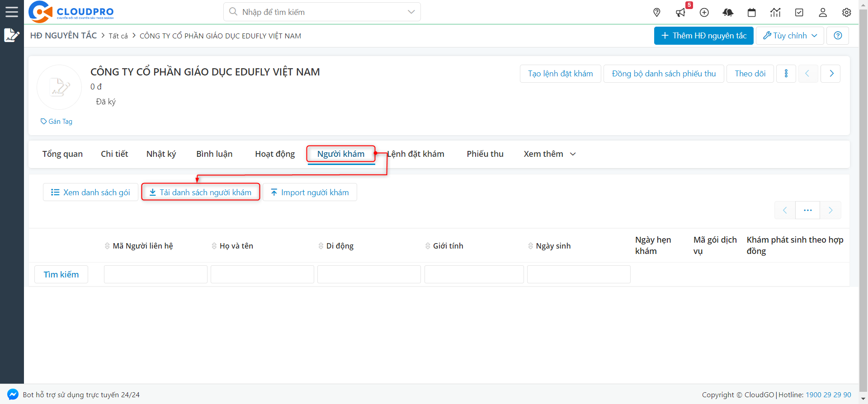The height and width of the screenshot is (404, 868).
Task: Click Bot hỗ trợ sử dụng trực tuyến text
Action: [81, 395]
